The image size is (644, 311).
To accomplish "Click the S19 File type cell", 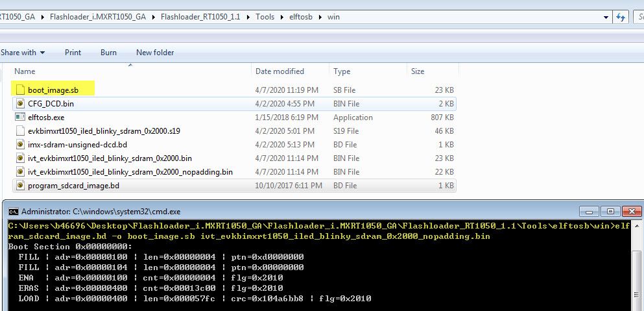I will pos(346,131).
